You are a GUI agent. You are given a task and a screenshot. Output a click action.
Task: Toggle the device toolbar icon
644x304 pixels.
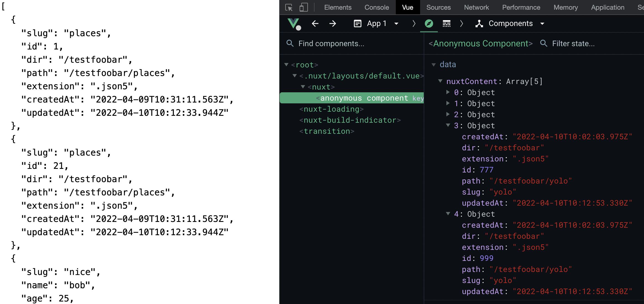[303, 7]
